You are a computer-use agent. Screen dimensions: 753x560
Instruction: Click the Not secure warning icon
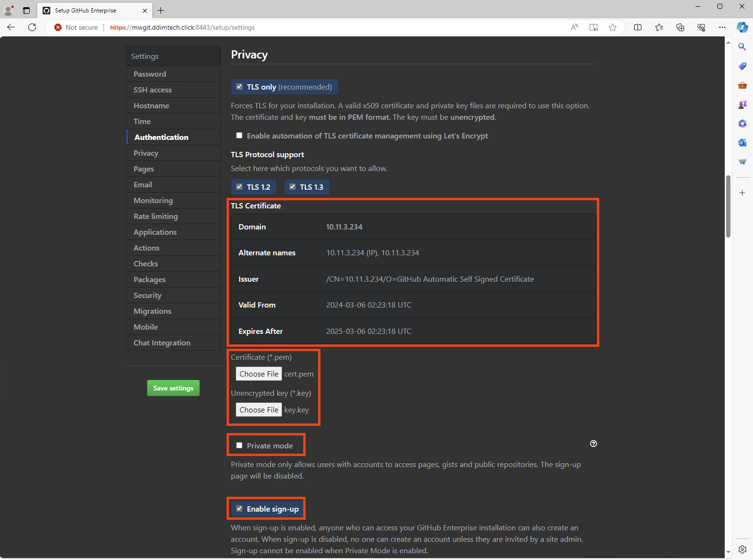coord(58,27)
